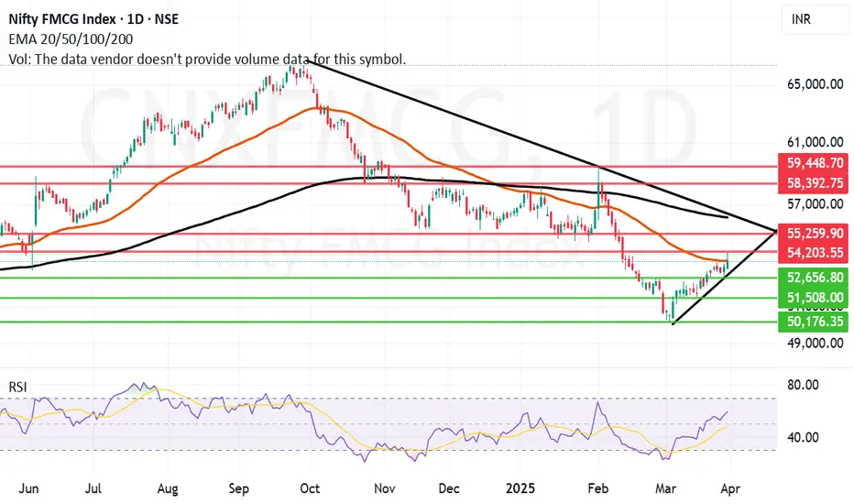Click the 61,000.00 price axis value
Image resolution: width=854 pixels, height=504 pixels.
(815, 142)
